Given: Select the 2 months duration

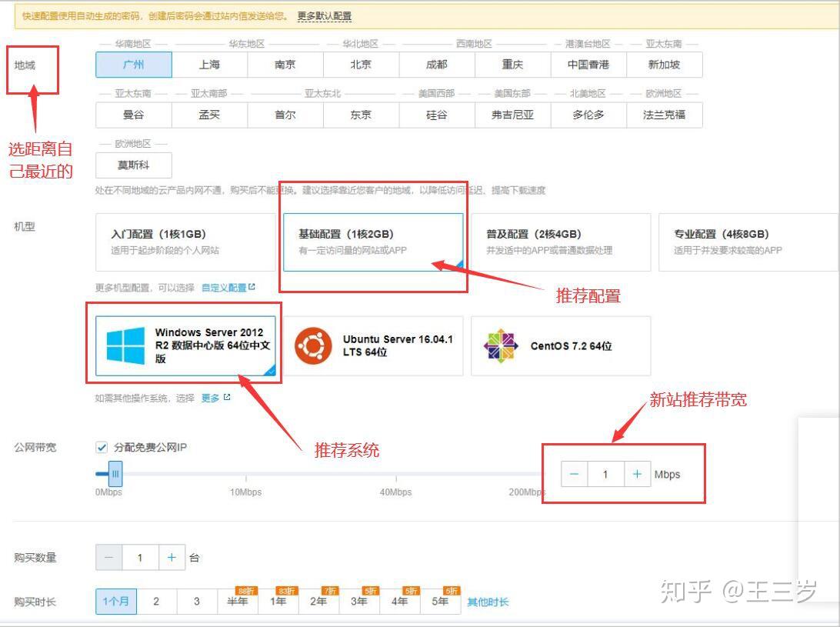Looking at the screenshot, I should (156, 602).
